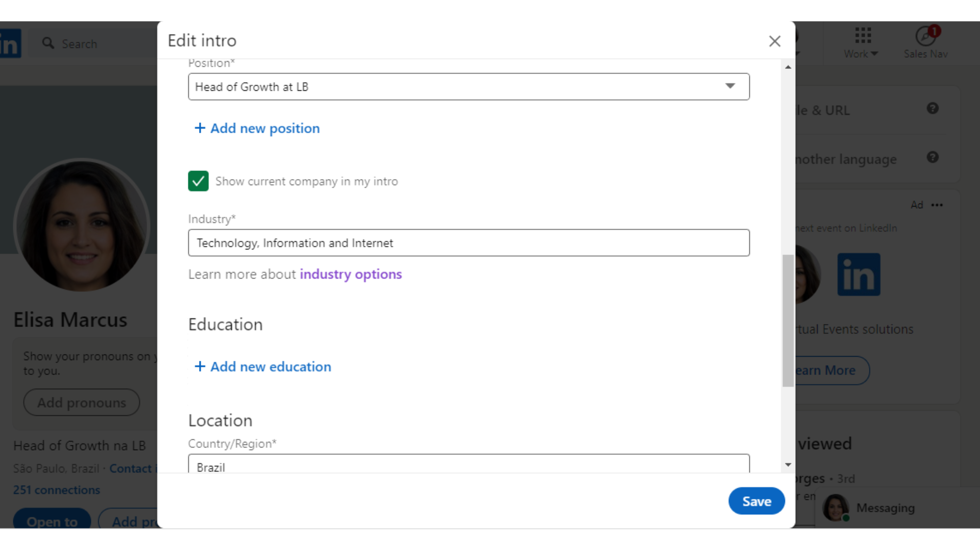Screen dimensions: 980x551
Task: Open the ad options three-dot menu
Action: [x=937, y=205]
